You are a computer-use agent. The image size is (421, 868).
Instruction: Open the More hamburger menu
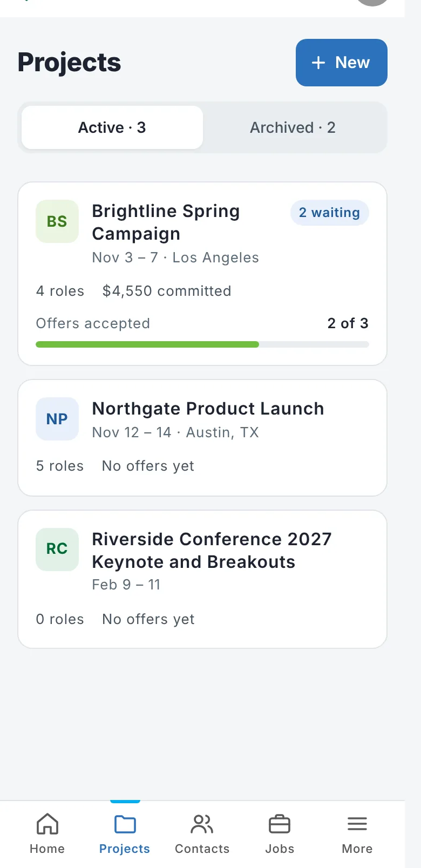(x=357, y=824)
